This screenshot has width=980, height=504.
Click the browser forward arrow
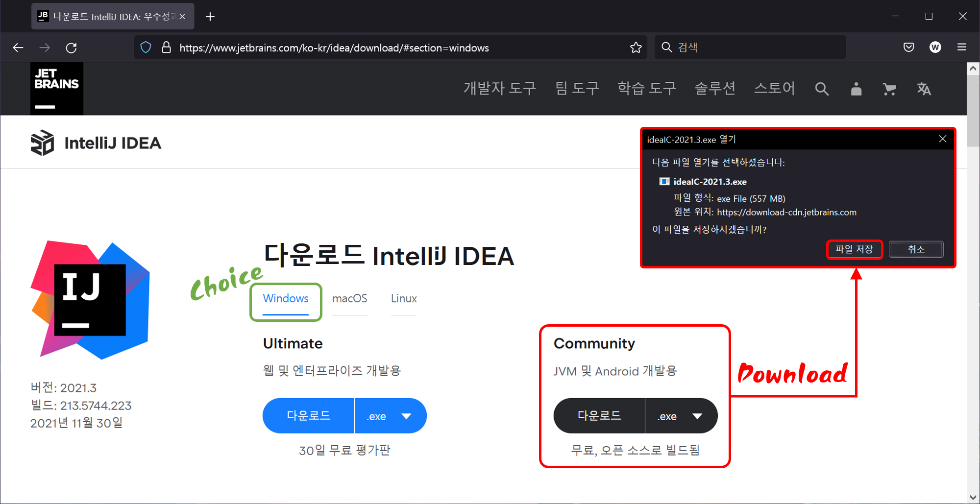[x=45, y=48]
